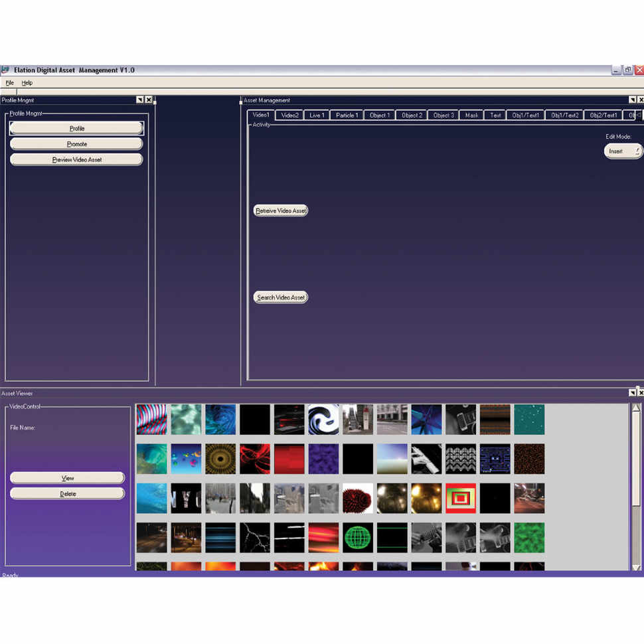Click Retrieve Video Asset
This screenshot has height=644, width=644.
coord(280,210)
